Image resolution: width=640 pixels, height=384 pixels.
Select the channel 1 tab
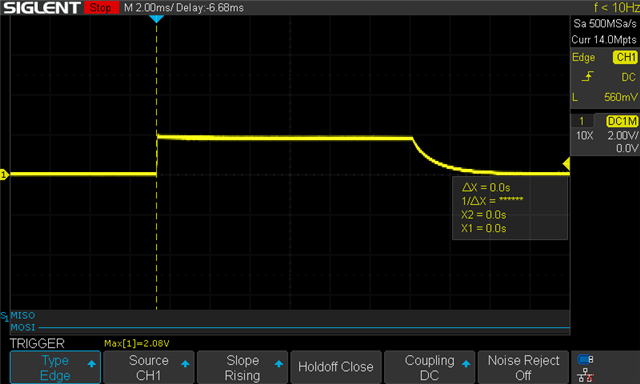pos(582,121)
